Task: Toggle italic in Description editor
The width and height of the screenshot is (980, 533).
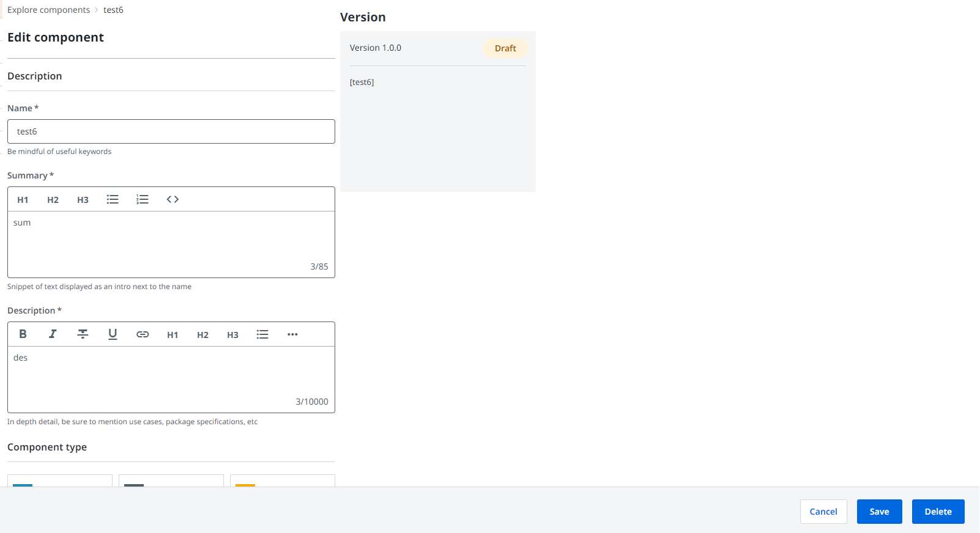Action: coord(53,334)
